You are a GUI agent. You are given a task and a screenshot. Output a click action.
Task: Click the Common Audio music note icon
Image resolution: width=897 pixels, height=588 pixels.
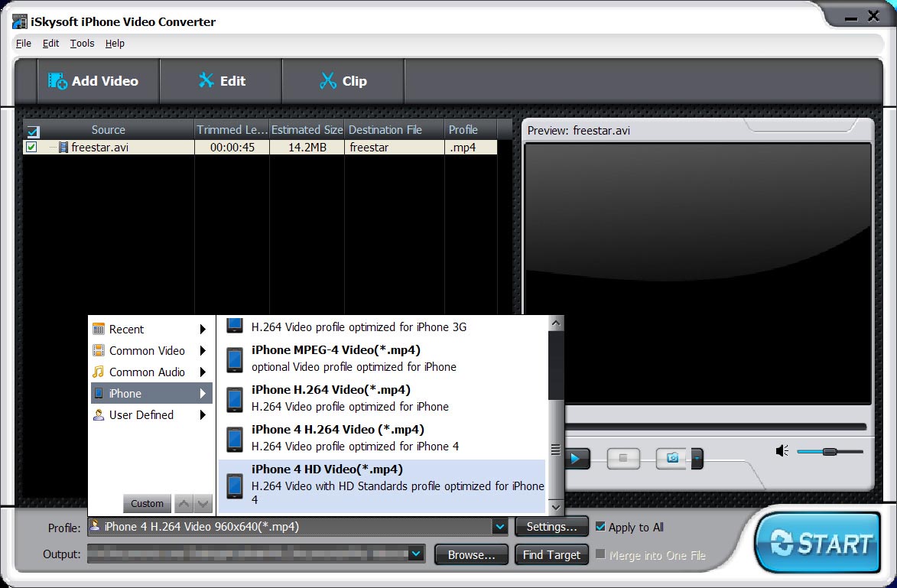click(x=99, y=372)
